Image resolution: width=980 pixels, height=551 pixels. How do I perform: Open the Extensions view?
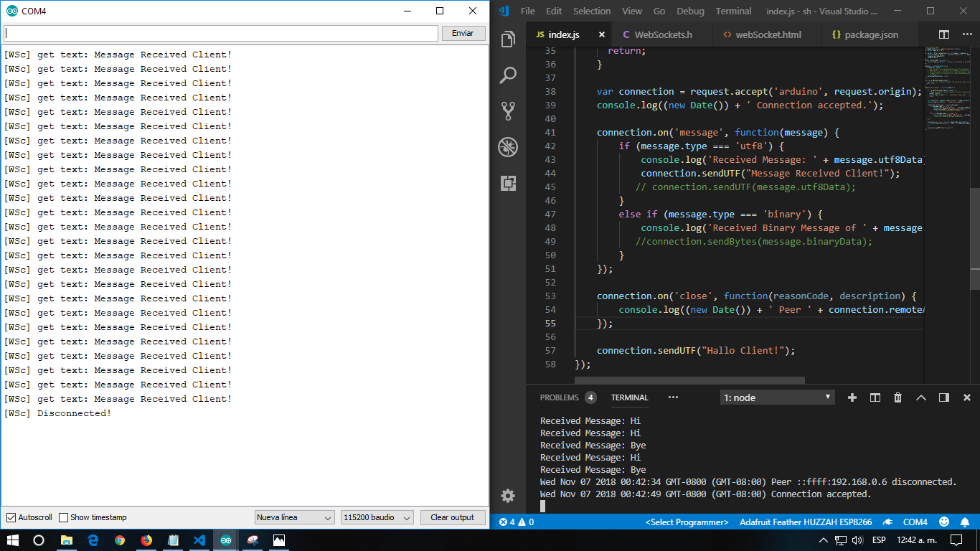[508, 184]
